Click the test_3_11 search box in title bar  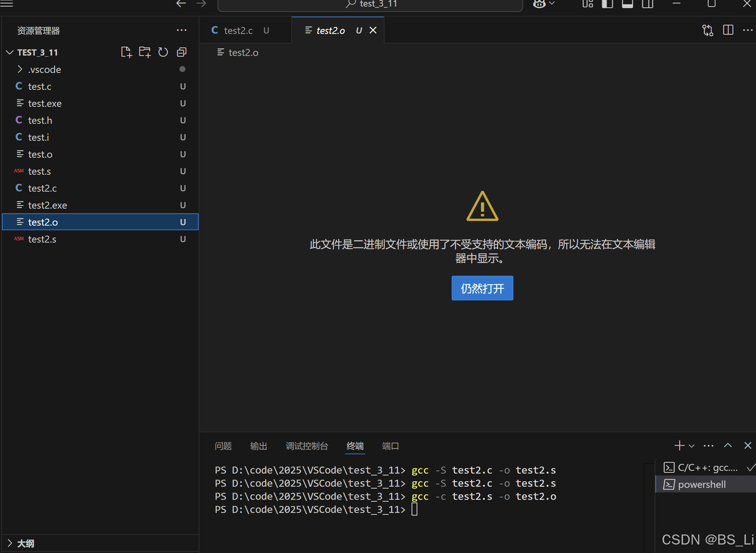(370, 5)
